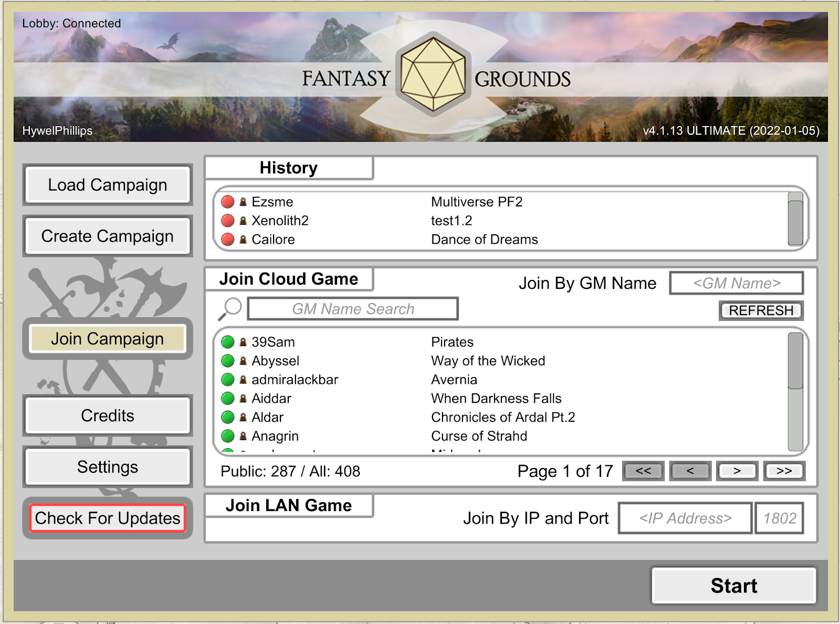
Task: Choose the Join Campaign option
Action: 108,339
